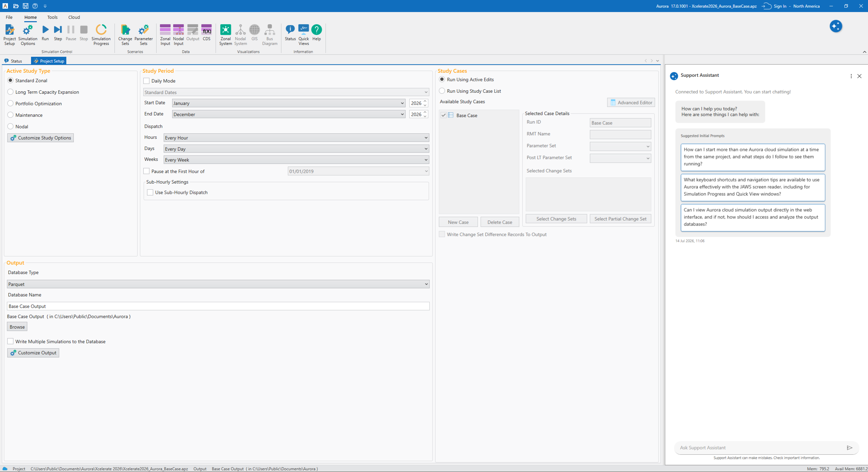The height and width of the screenshot is (472, 868).
Task: Click the New Case button
Action: pos(458,222)
